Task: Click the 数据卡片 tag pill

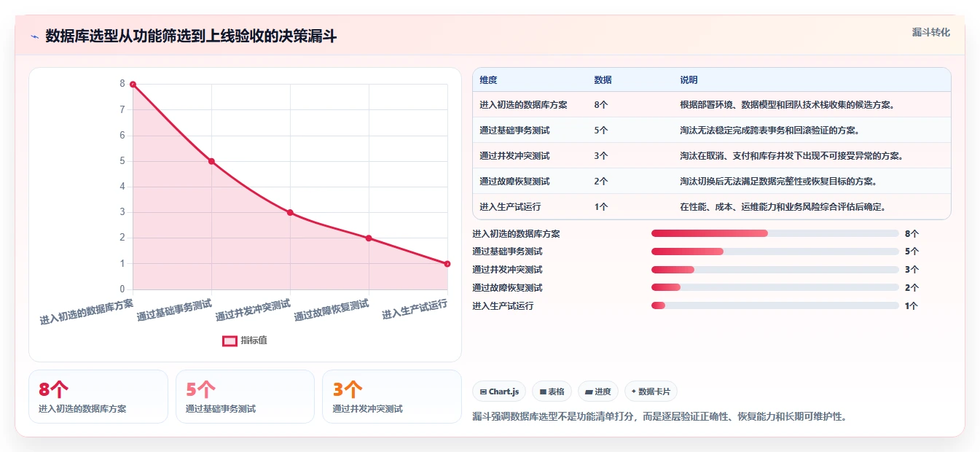Action: pos(651,391)
